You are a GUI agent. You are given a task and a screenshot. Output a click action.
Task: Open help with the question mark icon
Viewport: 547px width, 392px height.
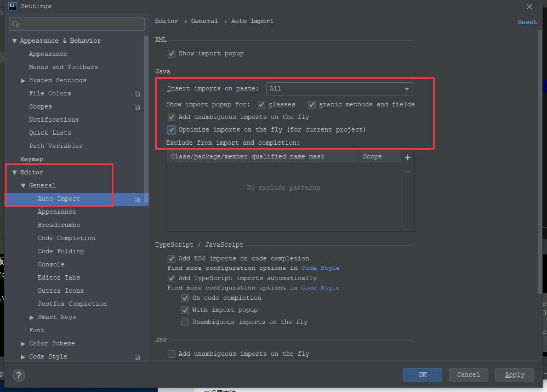tap(19, 375)
